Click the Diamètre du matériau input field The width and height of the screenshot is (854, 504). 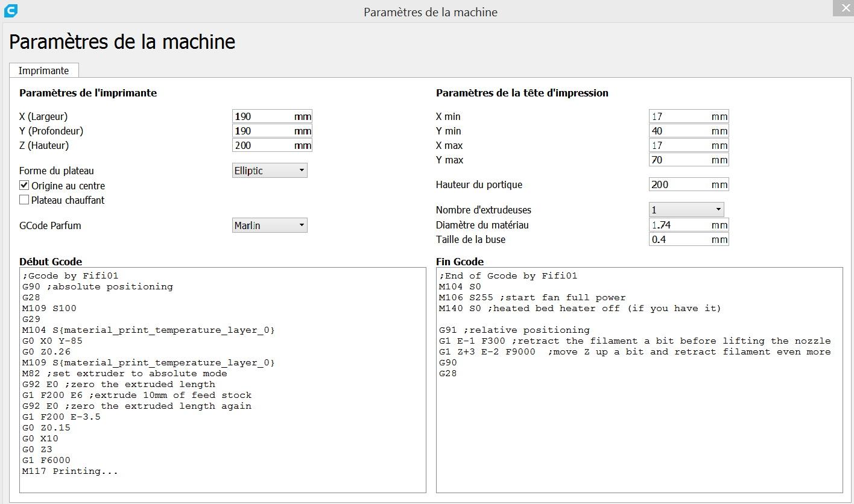[689, 225]
